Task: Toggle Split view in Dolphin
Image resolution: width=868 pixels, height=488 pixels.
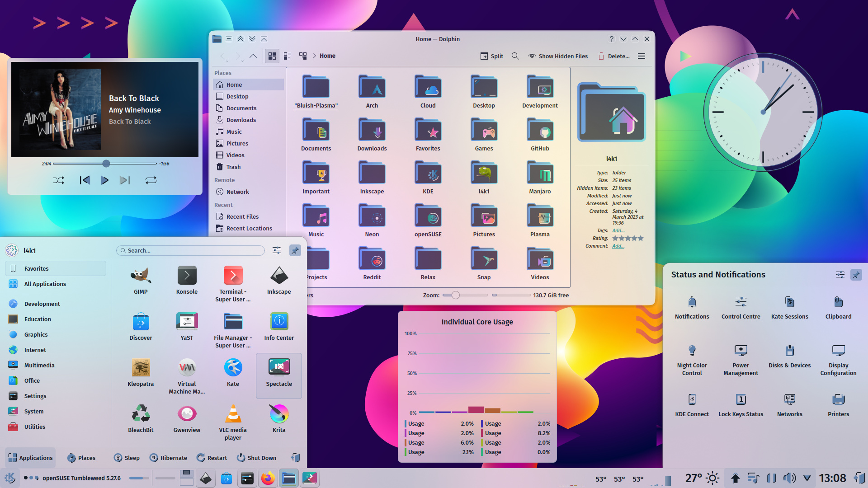Action: coord(491,56)
